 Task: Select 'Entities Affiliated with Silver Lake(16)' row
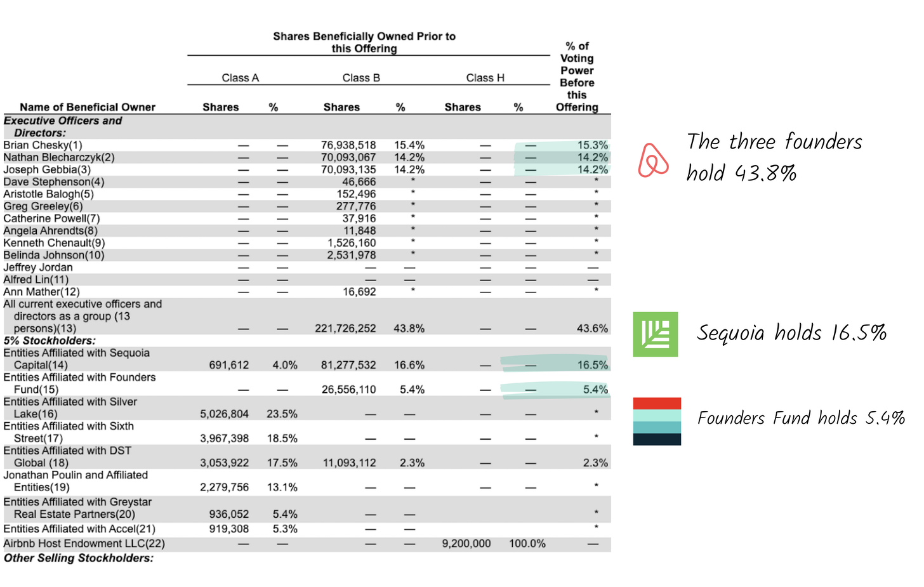pyautogui.click(x=70, y=408)
